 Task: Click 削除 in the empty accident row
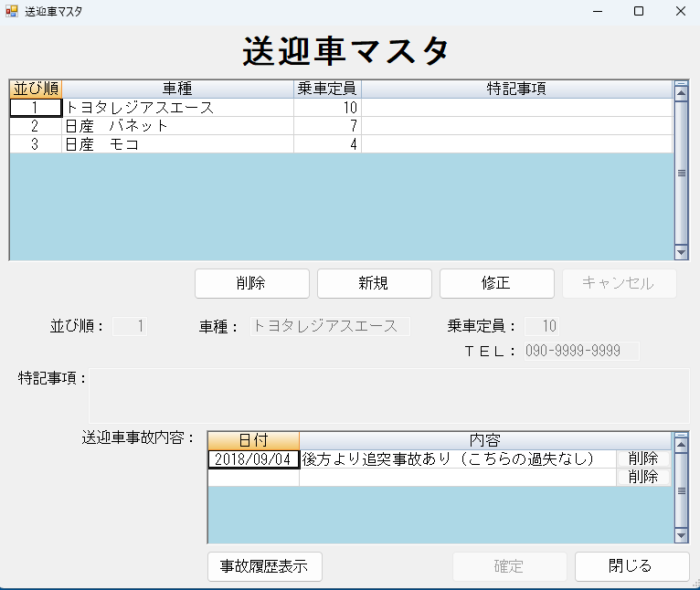[642, 477]
